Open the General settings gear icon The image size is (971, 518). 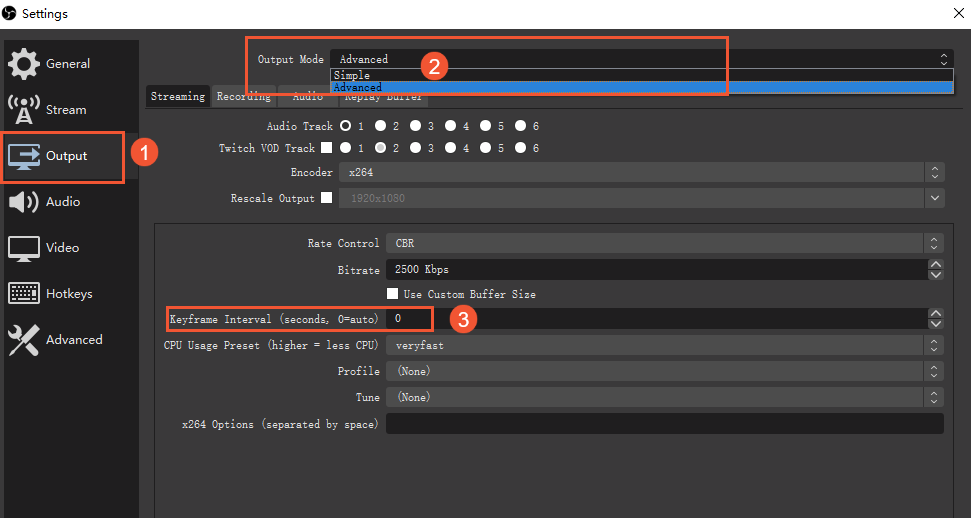pos(24,64)
